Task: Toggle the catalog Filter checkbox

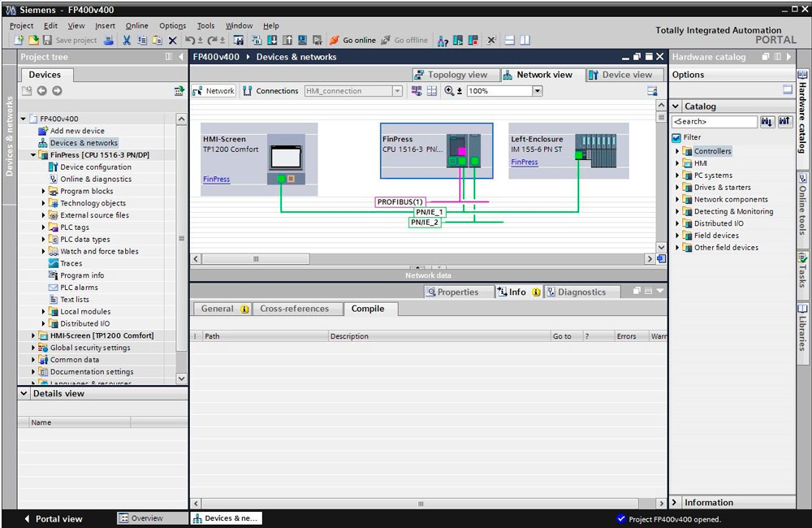Action: (676, 137)
